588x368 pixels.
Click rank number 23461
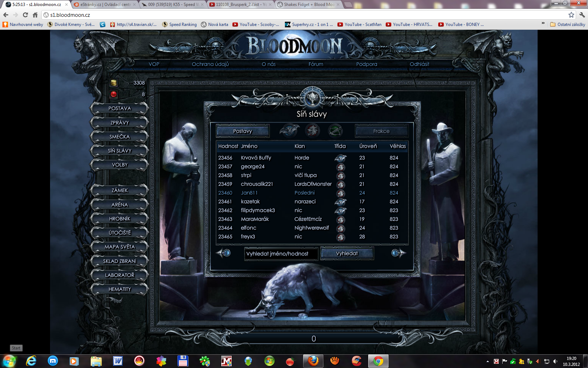(x=225, y=202)
